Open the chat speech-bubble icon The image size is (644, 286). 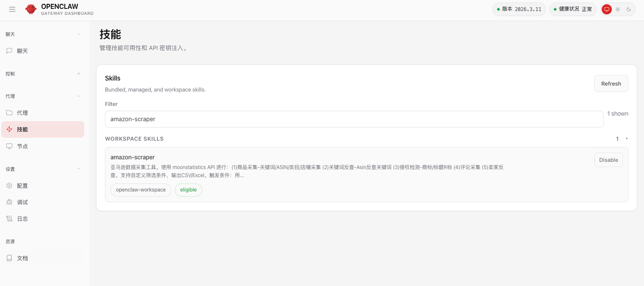9,51
